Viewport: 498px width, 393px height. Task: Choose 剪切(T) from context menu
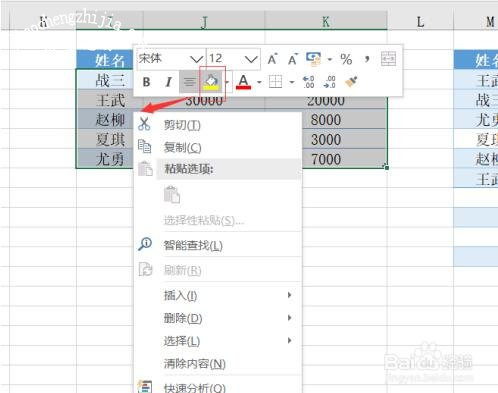[x=182, y=125]
